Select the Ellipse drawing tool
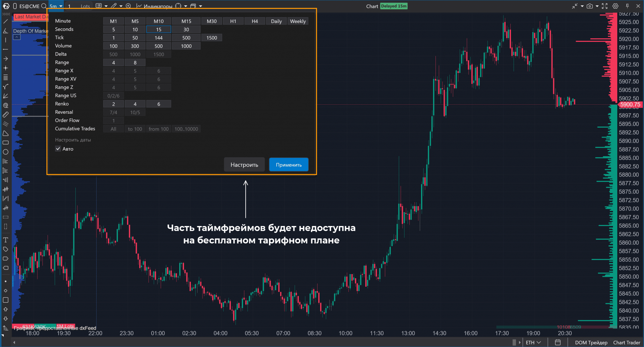 [5, 152]
